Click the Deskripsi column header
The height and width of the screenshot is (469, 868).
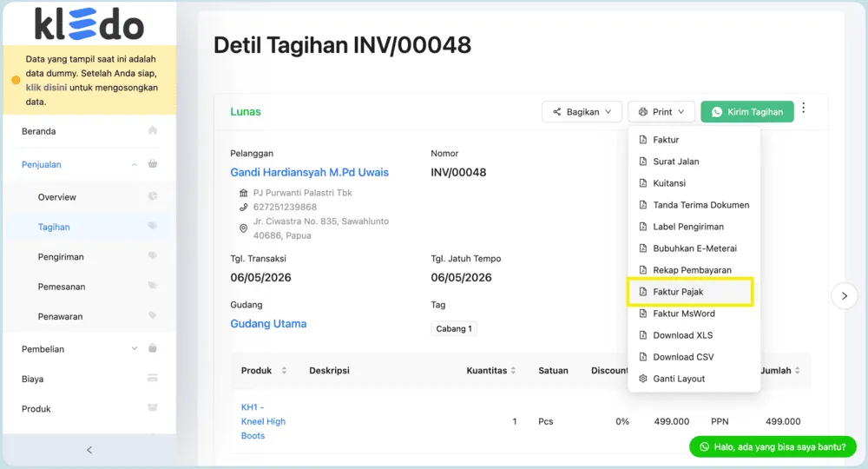[x=329, y=371]
